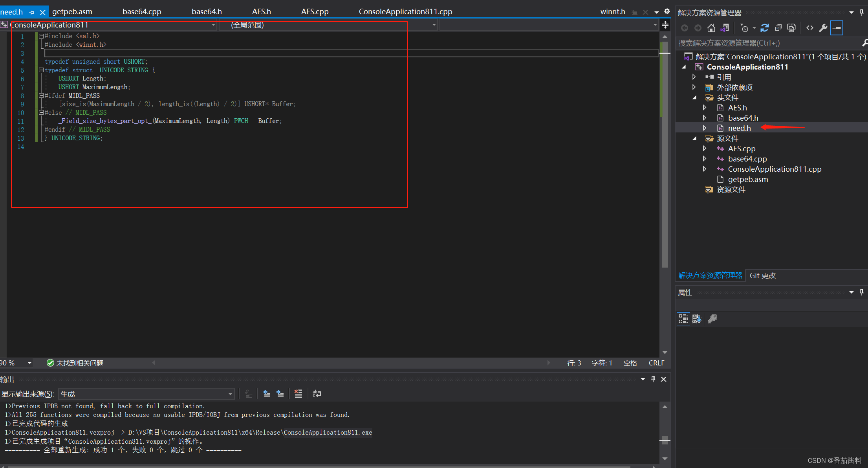This screenshot has width=868, height=468.
Task: Click the Property Pages wrench icon
Action: [712, 319]
